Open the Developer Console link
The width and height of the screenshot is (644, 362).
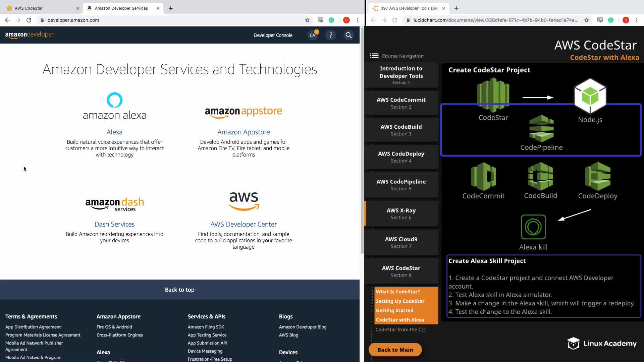click(x=273, y=35)
